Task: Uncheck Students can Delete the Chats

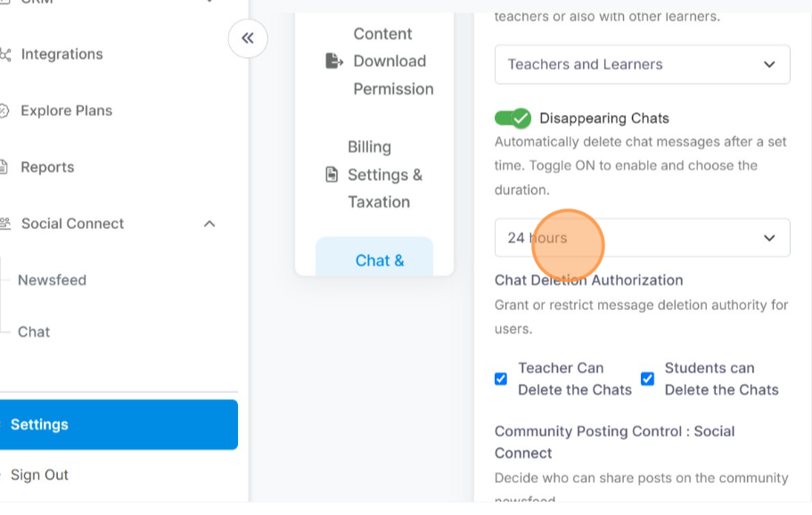Action: click(647, 379)
